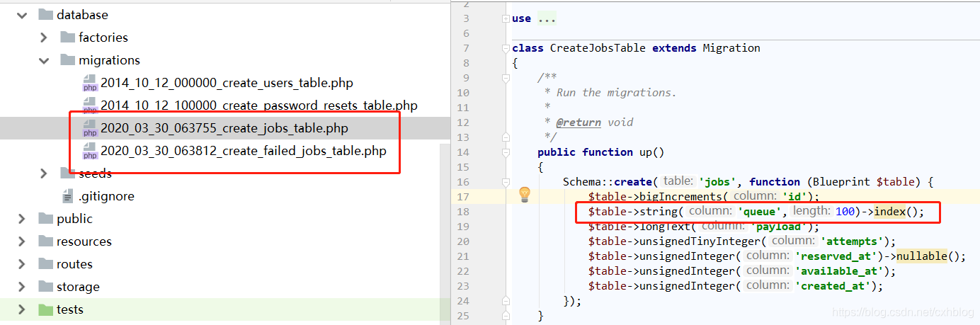
Task: Select the routes folder
Action: coord(74,264)
